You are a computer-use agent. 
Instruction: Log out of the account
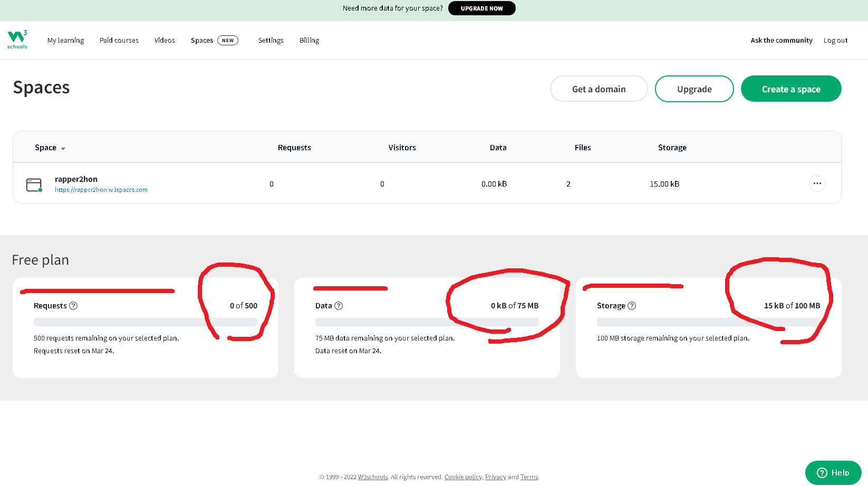point(836,40)
